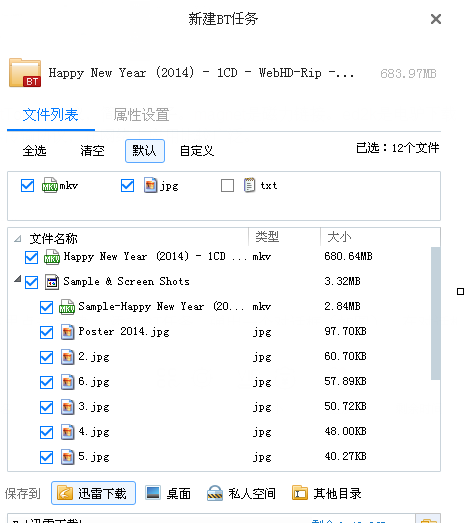Collapse the Sample & Screen Shots folder
This screenshot has width=476, height=523.
tap(18, 279)
